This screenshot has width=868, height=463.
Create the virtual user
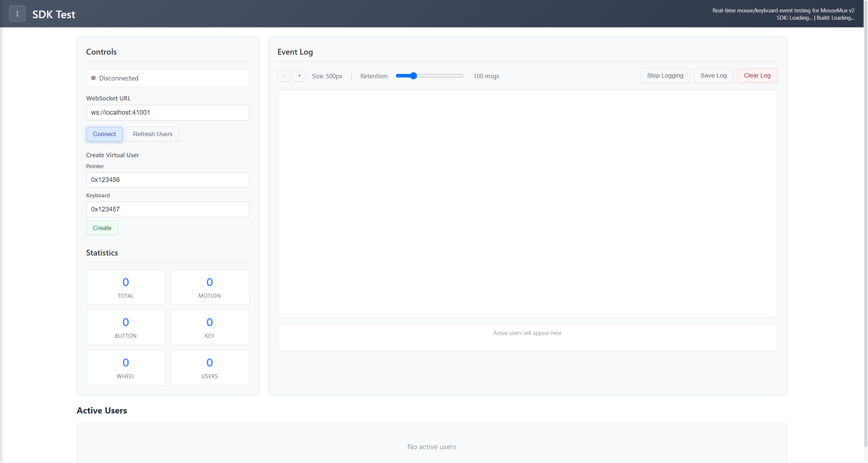(x=102, y=228)
